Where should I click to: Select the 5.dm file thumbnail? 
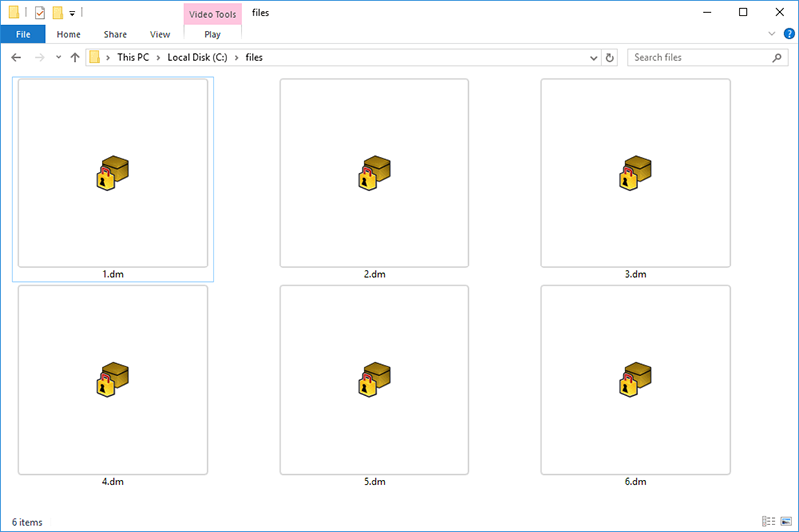(374, 379)
